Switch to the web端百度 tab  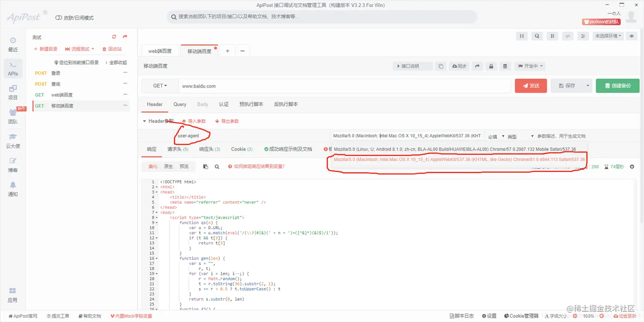(160, 51)
